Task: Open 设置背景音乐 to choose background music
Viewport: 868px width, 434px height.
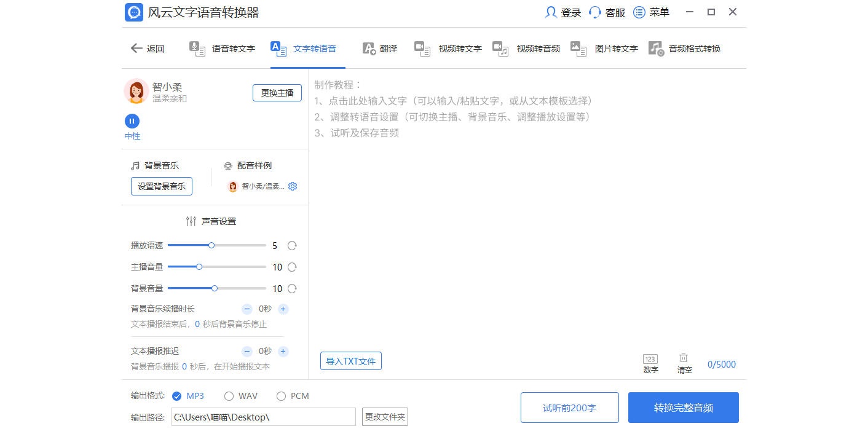Action: (161, 186)
